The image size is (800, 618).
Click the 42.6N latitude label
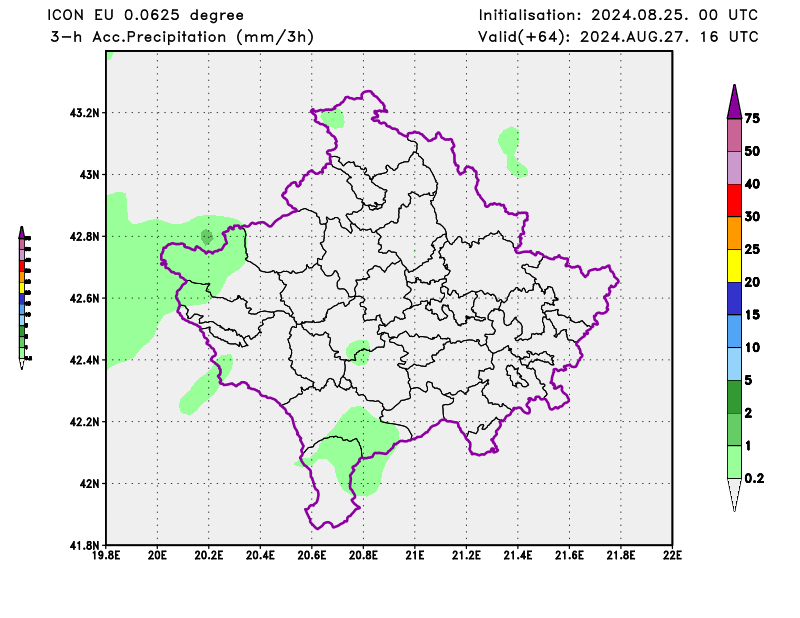[85, 298]
